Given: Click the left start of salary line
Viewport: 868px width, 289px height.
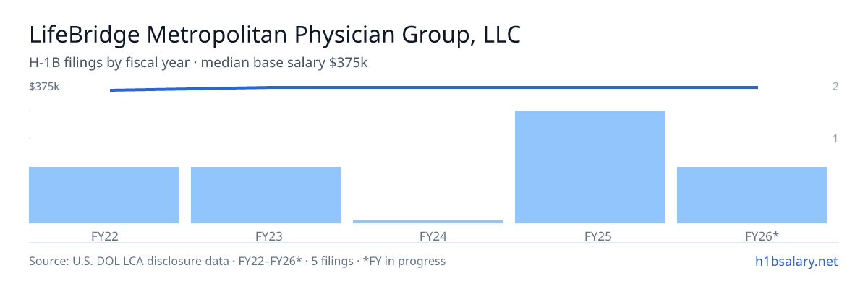Looking at the screenshot, I should 111,90.
